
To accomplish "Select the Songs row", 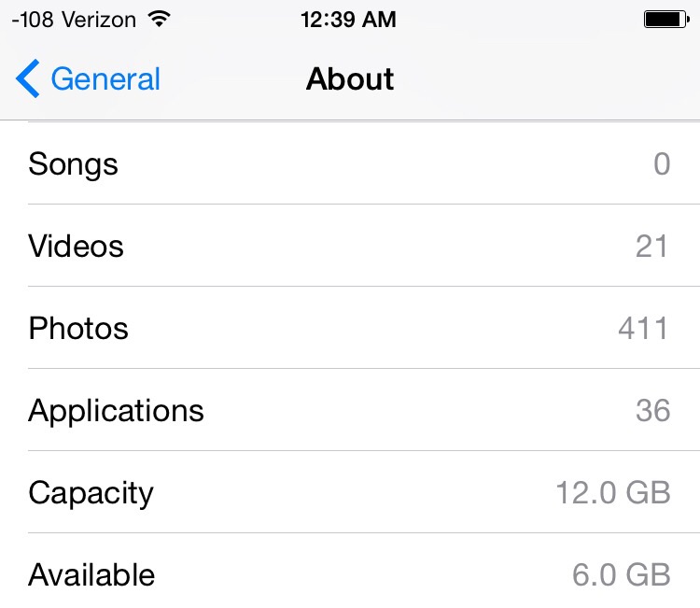I will [350, 163].
